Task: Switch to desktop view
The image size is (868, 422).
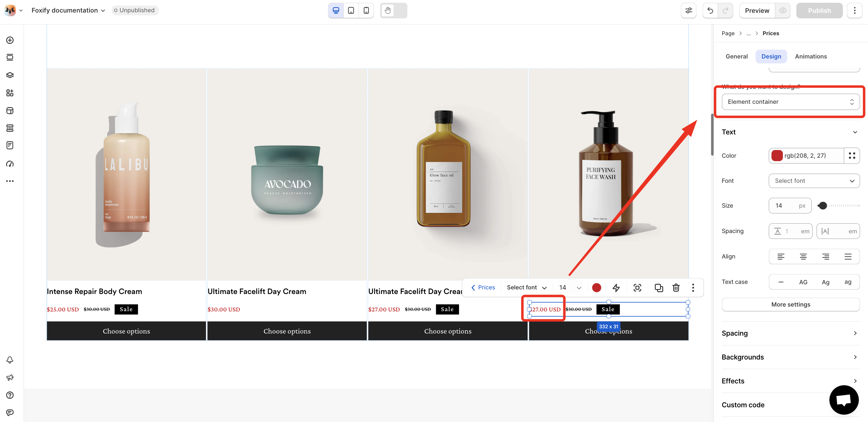Action: tap(336, 10)
